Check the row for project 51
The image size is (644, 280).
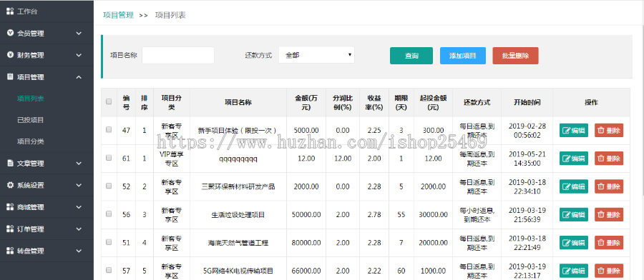point(109,242)
